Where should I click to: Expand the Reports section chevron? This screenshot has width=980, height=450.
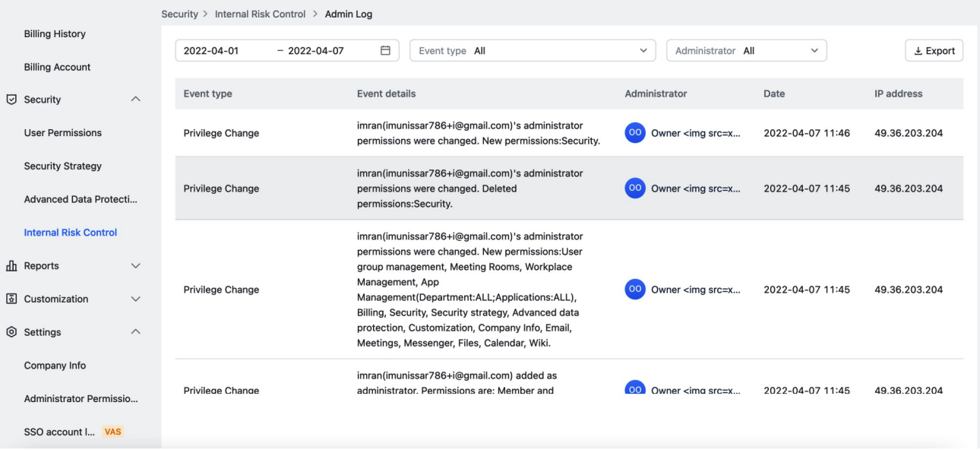click(x=136, y=266)
